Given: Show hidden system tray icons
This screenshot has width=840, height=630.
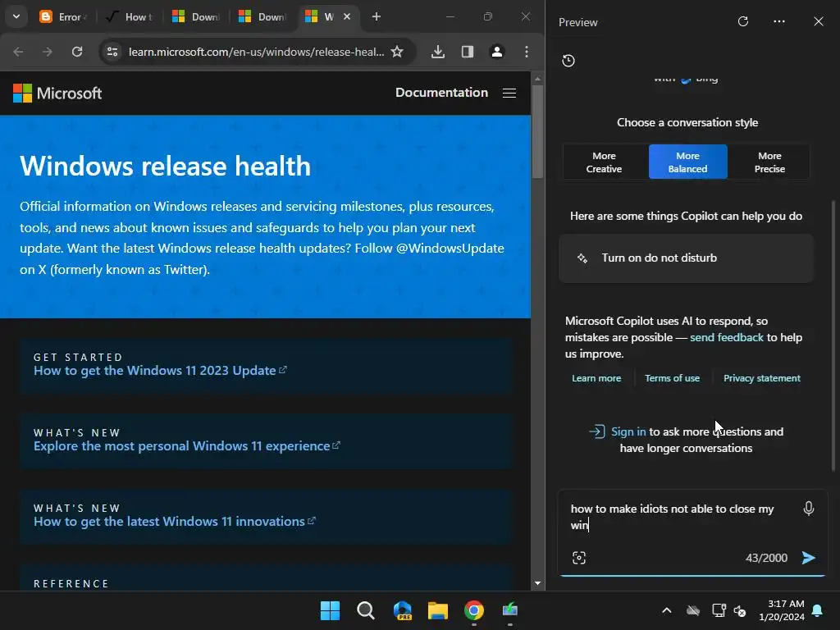Looking at the screenshot, I should 666,610.
